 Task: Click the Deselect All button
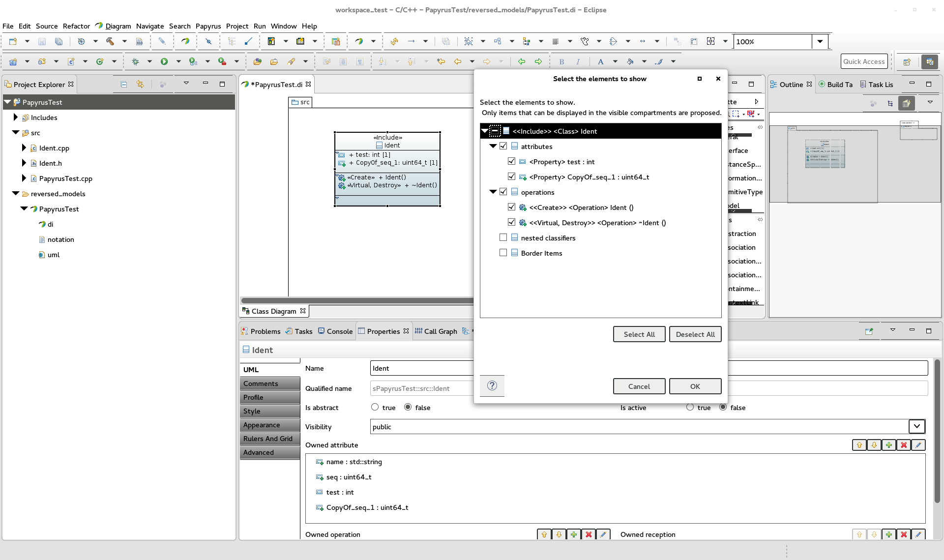click(695, 334)
